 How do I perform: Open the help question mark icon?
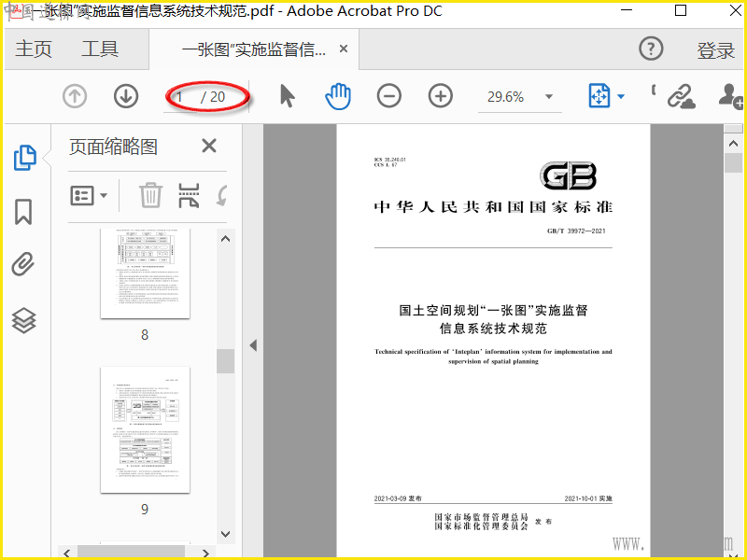tap(651, 49)
